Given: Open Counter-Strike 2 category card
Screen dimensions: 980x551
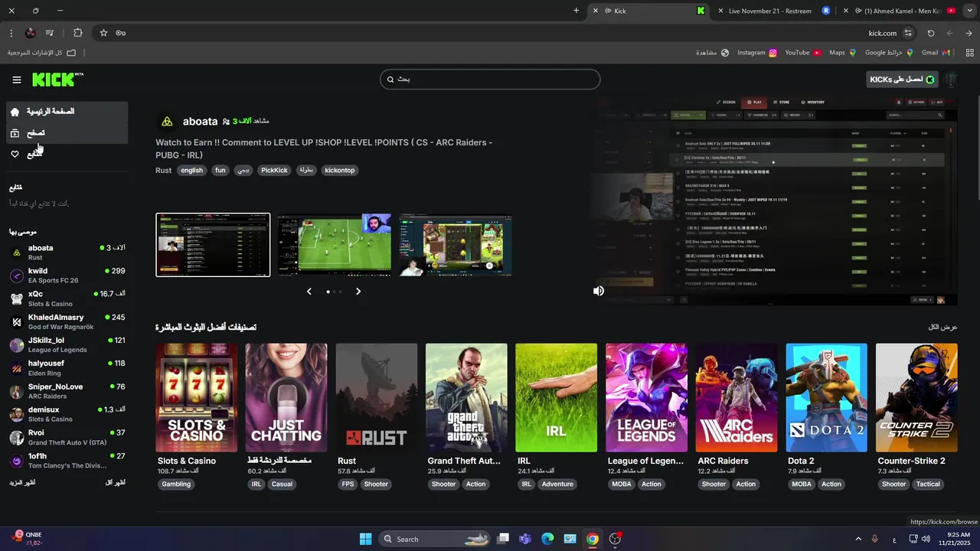Looking at the screenshot, I should tap(916, 398).
